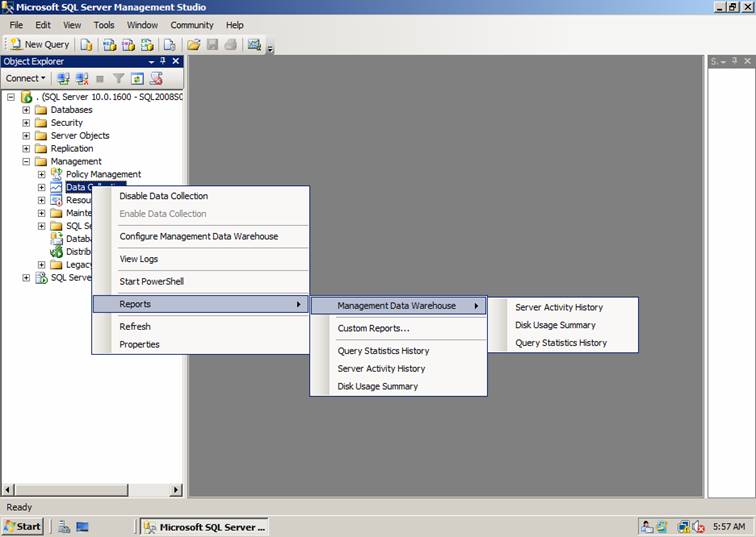Open a SQL Server Compact Query
The width and height of the screenshot is (756, 537).
[169, 45]
